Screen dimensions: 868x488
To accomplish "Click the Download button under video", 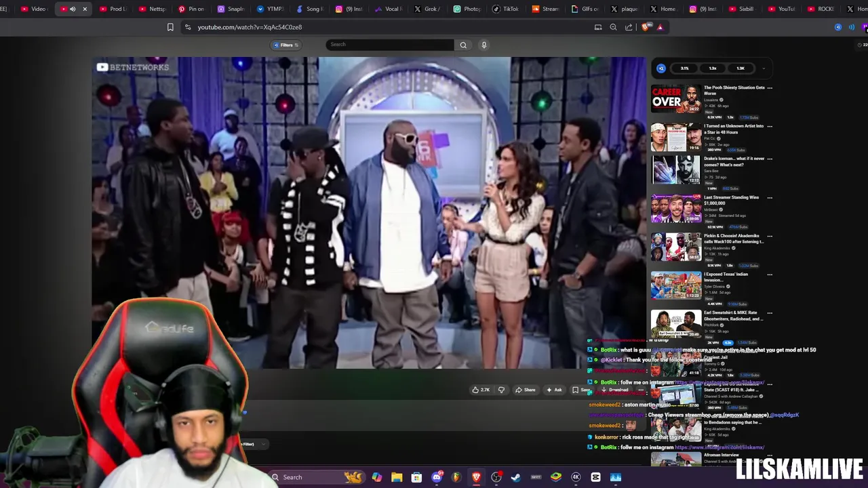I will point(615,390).
